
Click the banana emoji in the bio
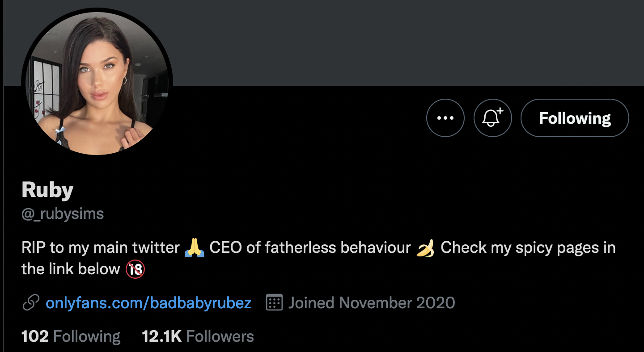[425, 247]
